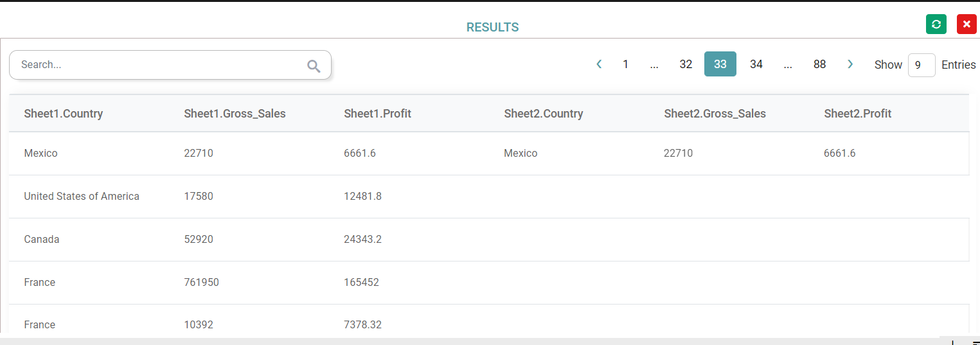Screen dimensions: 980x345
Task: Click the green refresh results icon
Action: click(x=936, y=24)
